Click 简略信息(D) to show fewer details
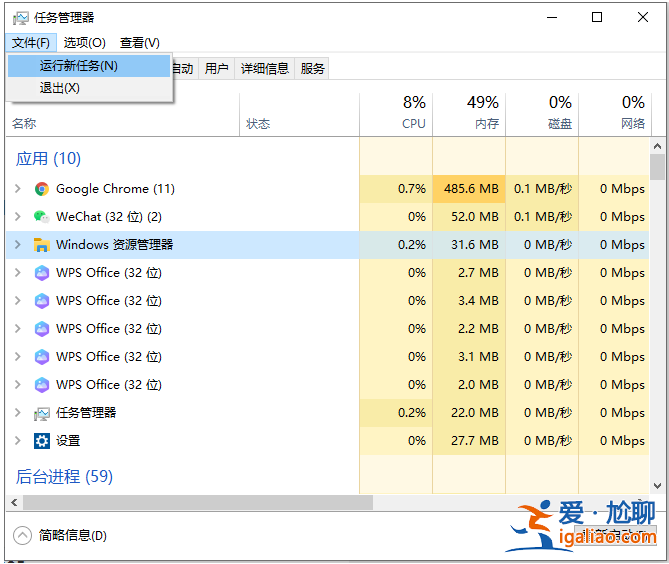669x564 pixels. (73, 535)
